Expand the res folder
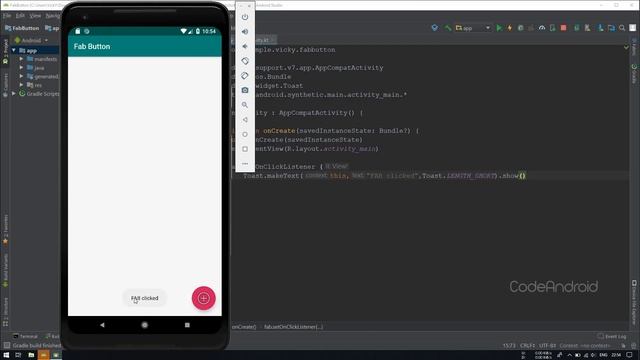This screenshot has width=640, height=360. (x=21, y=85)
